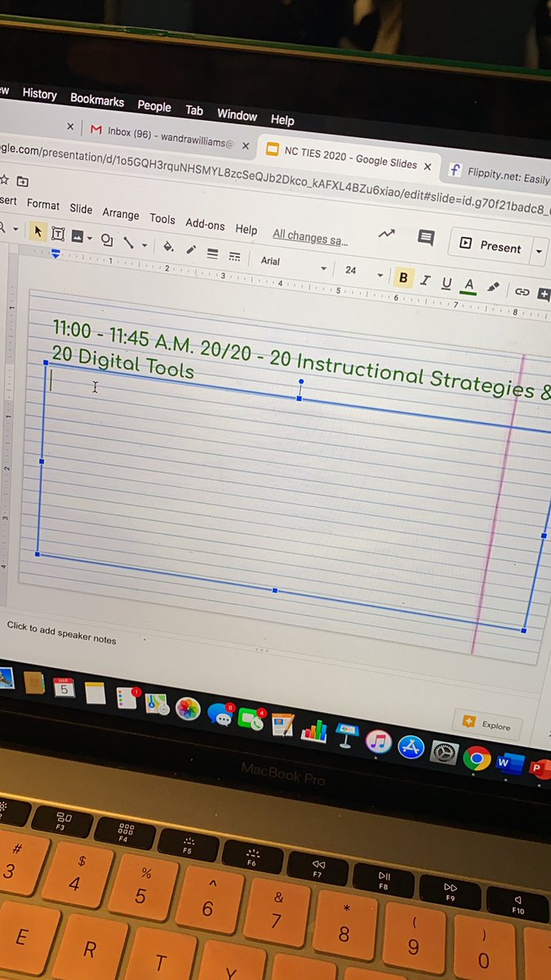The width and height of the screenshot is (551, 980).
Task: Select the arrow cursor tool
Action: point(38,231)
